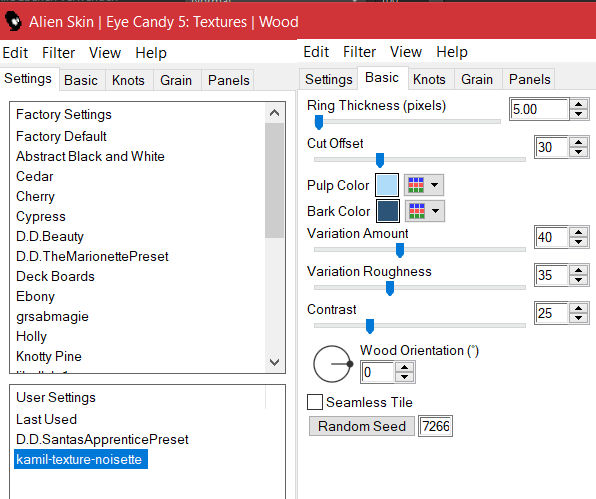Select the Cedar preset
Image resolution: width=596 pixels, height=499 pixels.
pos(35,176)
